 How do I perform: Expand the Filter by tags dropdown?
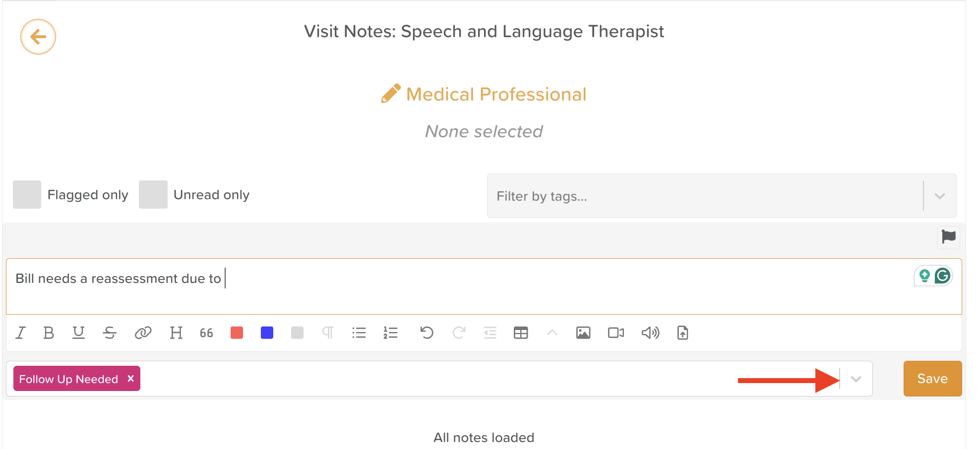[x=939, y=196]
